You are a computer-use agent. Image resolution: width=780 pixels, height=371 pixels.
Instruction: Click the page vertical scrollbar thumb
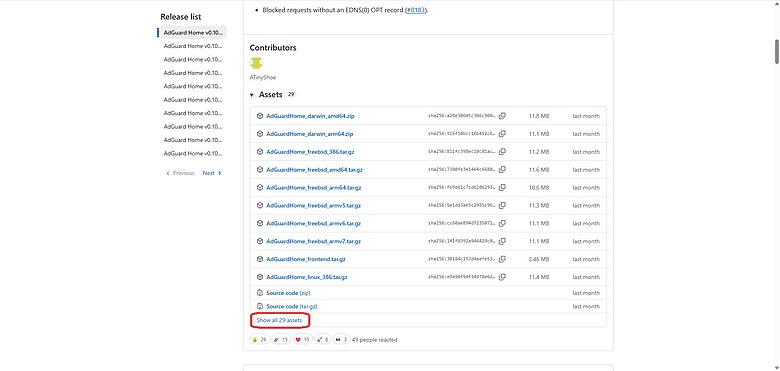pyautogui.click(x=777, y=51)
